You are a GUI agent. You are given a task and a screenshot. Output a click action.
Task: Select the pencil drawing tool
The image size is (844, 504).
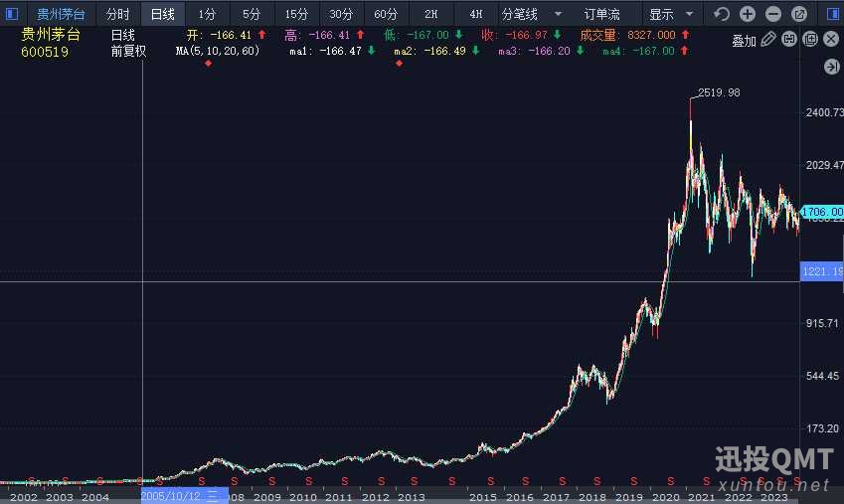click(768, 40)
